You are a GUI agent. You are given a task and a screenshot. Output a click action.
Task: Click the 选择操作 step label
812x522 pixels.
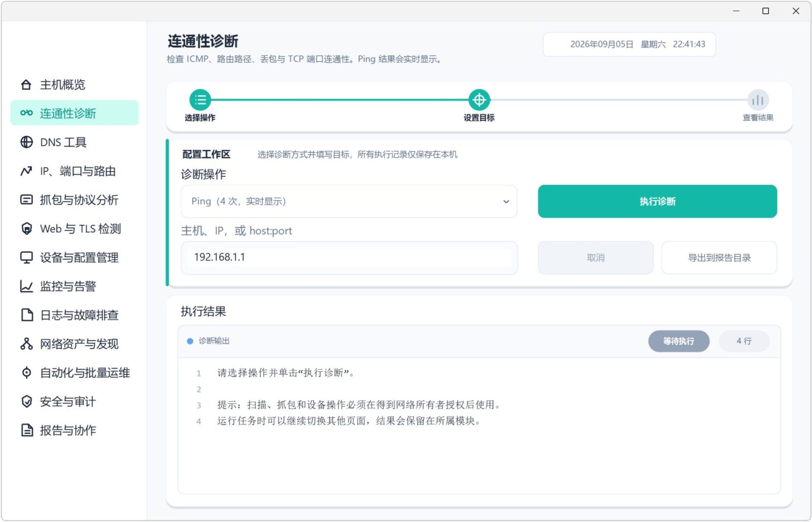pos(200,118)
